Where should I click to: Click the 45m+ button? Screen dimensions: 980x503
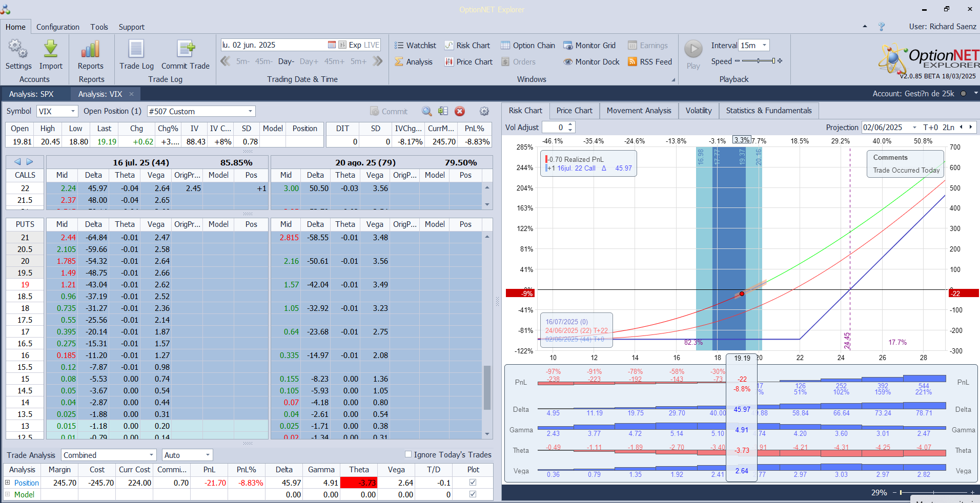tap(334, 61)
